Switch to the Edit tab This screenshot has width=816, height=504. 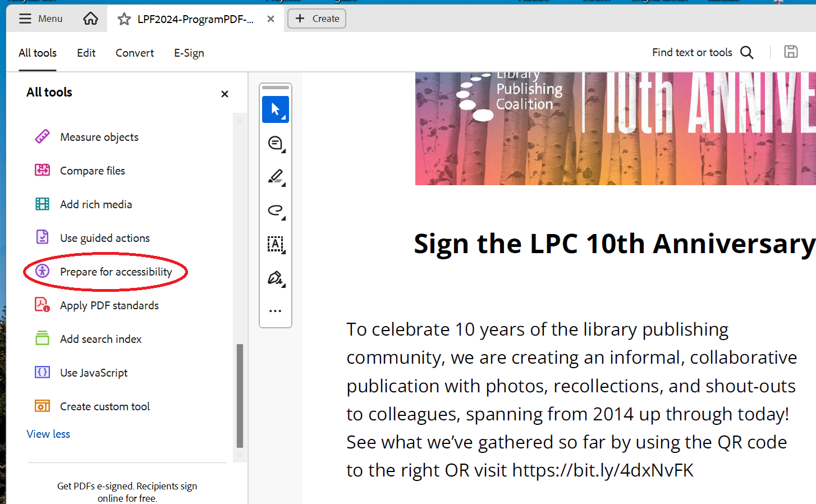tap(86, 53)
